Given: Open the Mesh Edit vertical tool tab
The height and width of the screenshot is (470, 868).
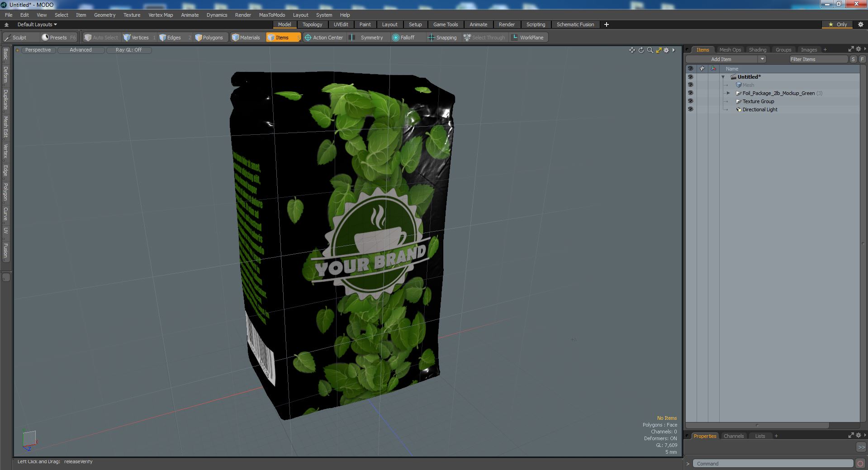Looking at the screenshot, I should tap(5, 127).
